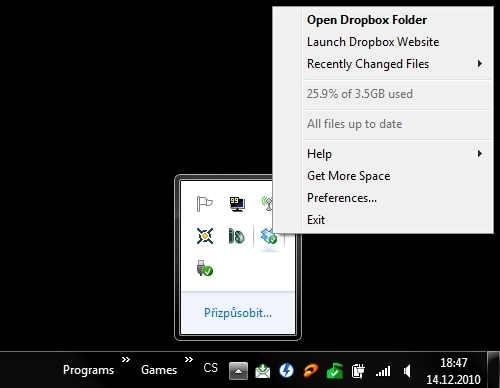This screenshot has width=500, height=388.
Task: Click the wireless antenna tray icon
Action: tap(267, 203)
